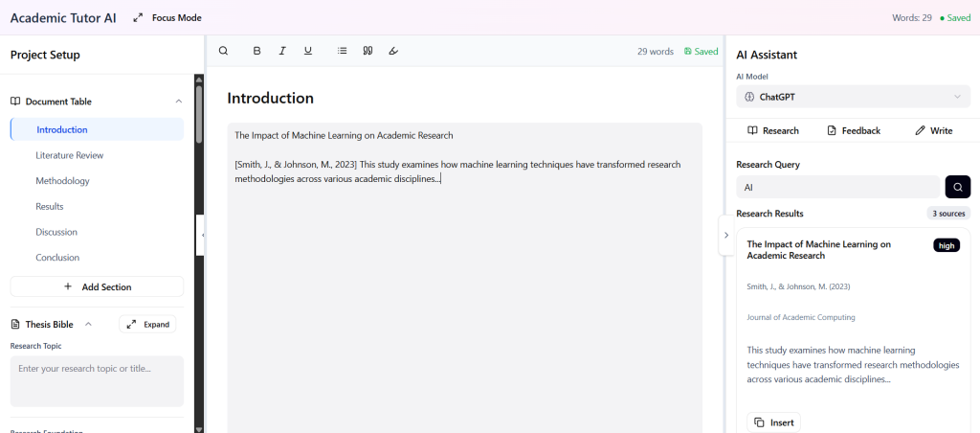Click the left sidebar vertical scrollbar
This screenshot has width=980, height=433.
pos(199,115)
